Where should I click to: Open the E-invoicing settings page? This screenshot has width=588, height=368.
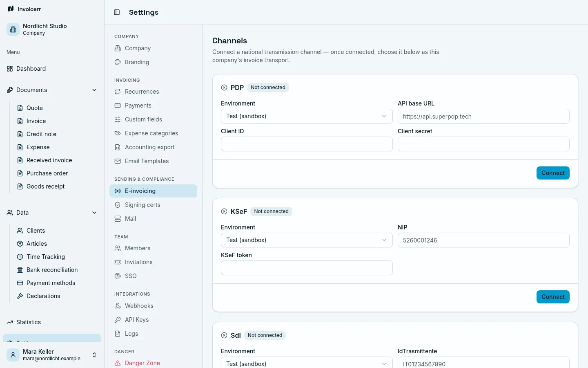coord(153,191)
